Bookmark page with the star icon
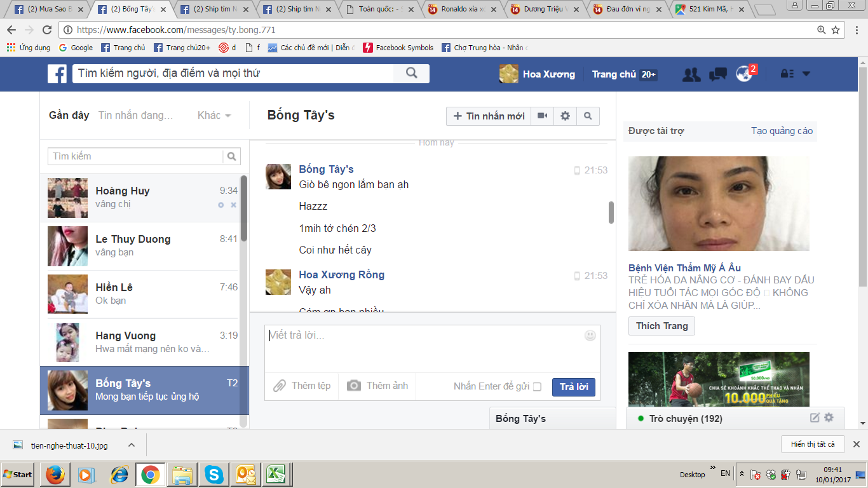This screenshot has height=488, width=868. tap(836, 30)
